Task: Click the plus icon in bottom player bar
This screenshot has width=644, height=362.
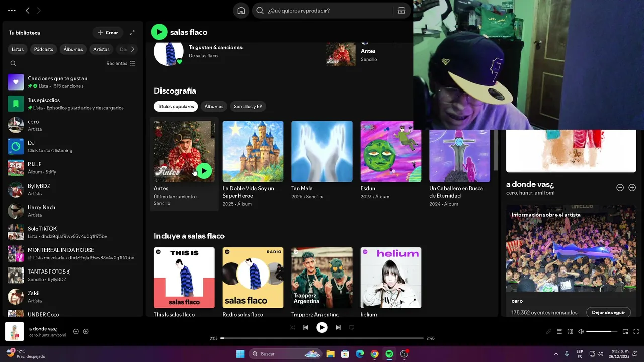Action: (86, 331)
